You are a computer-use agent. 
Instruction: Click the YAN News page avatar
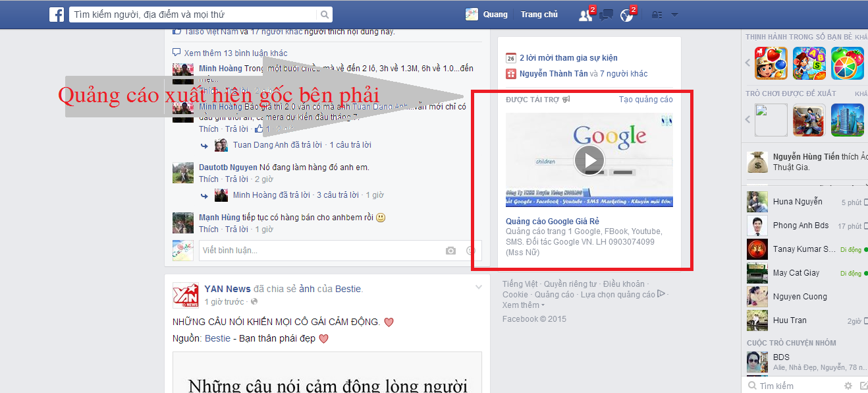(186, 295)
